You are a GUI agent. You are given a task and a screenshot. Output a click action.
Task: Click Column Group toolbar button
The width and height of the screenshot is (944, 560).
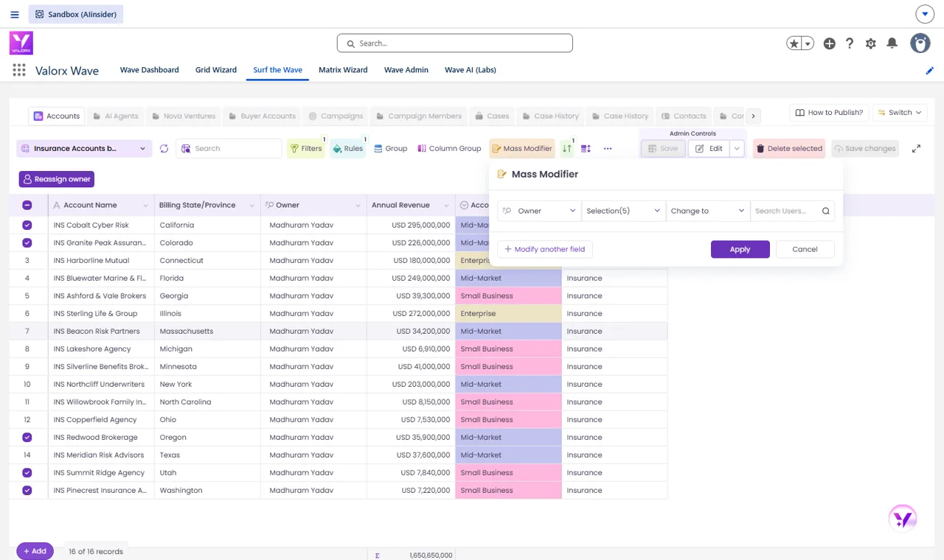click(x=449, y=148)
